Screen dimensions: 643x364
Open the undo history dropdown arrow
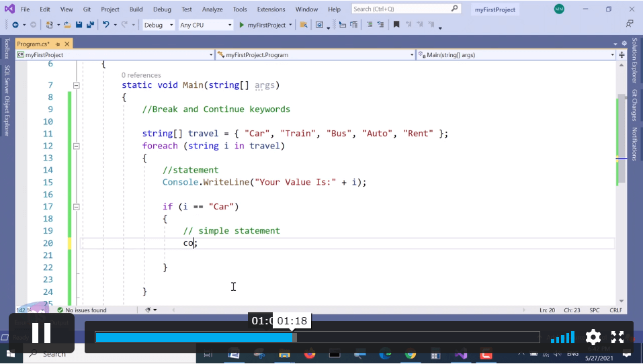(x=116, y=25)
